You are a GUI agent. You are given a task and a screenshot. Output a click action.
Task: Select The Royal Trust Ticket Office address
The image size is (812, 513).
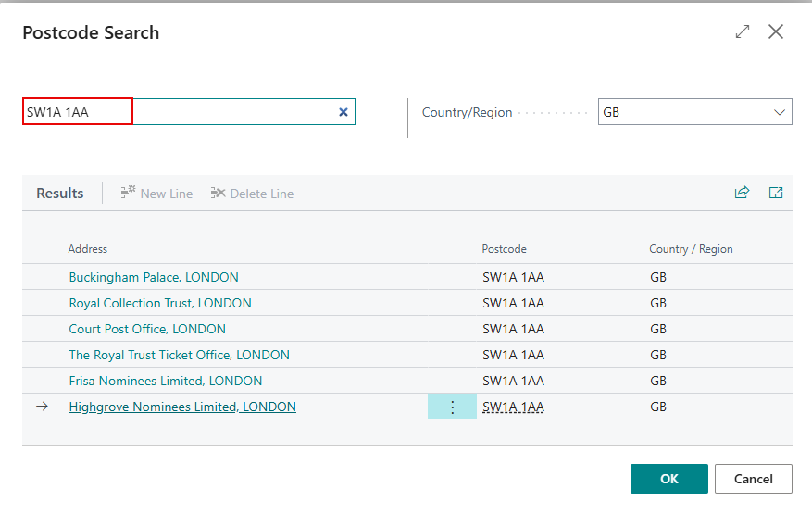180,355
